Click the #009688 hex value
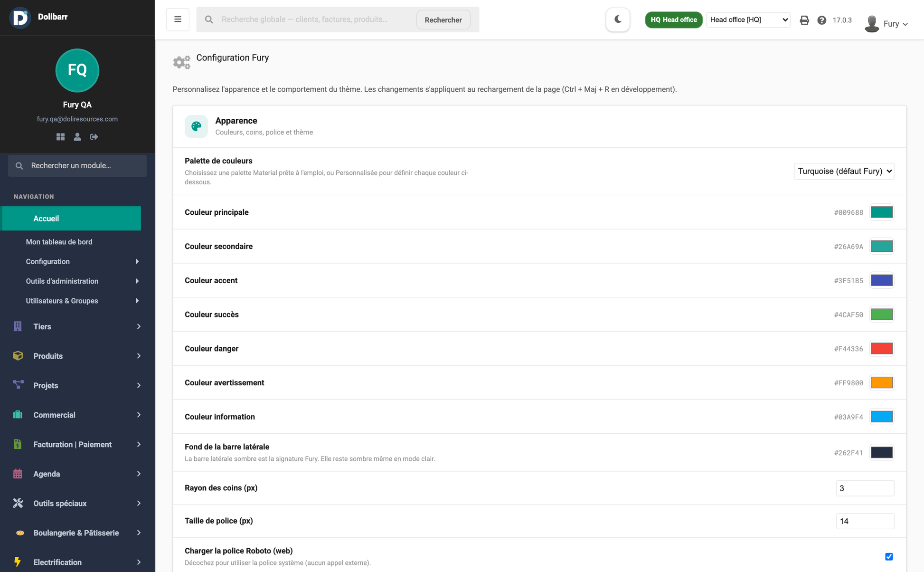Screen dimensions: 924x572 click(x=849, y=212)
